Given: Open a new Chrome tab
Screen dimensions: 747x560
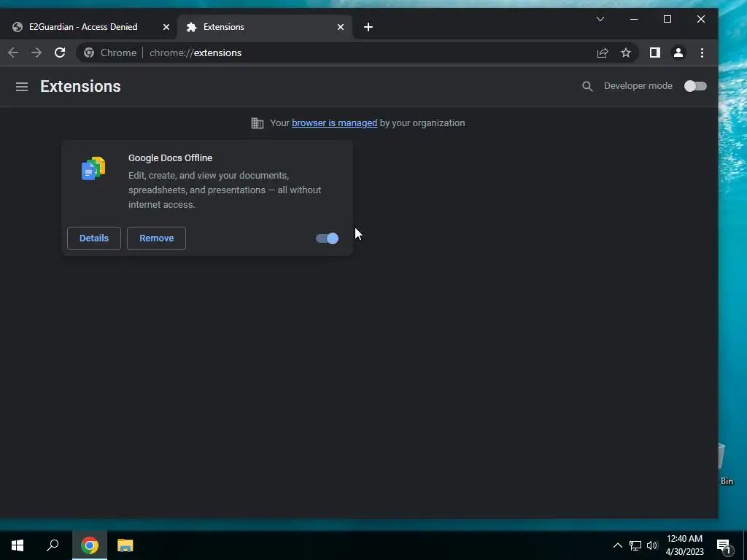Looking at the screenshot, I should point(368,27).
